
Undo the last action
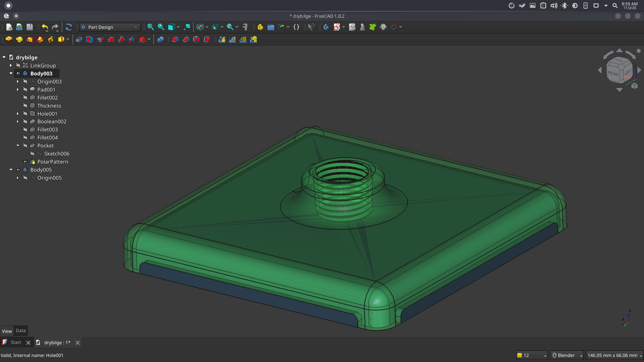pos(45,27)
